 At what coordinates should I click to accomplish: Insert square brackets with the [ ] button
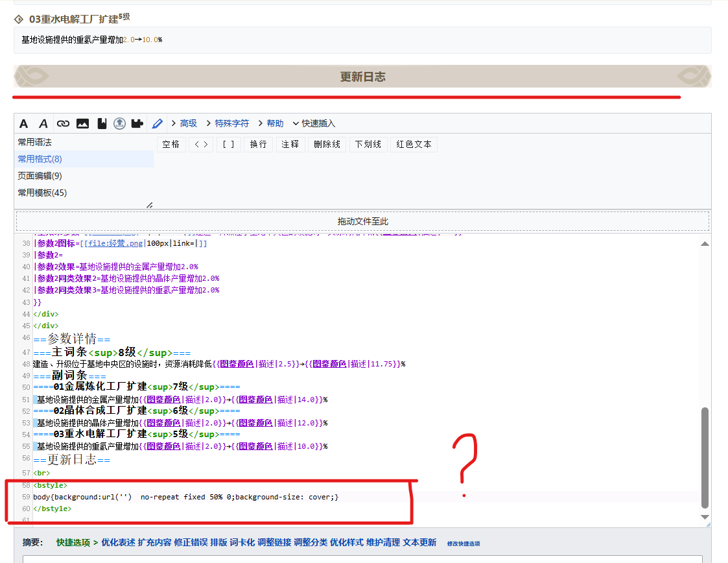(228, 145)
